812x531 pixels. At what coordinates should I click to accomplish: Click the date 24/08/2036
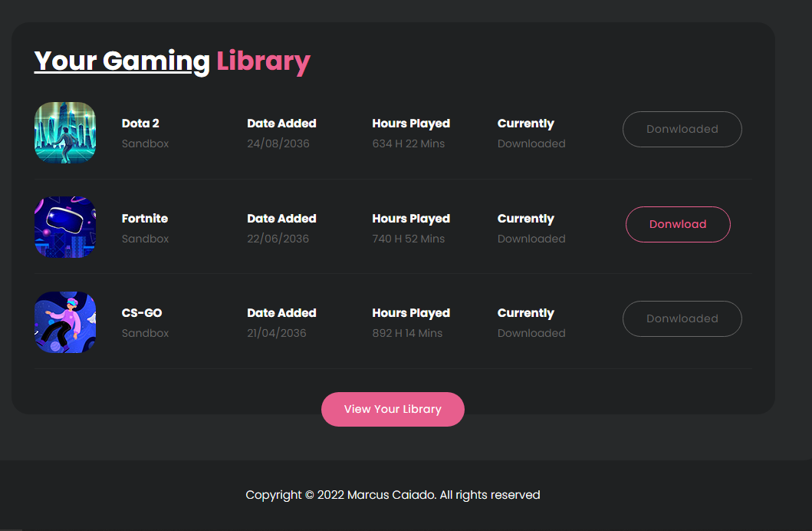(278, 143)
